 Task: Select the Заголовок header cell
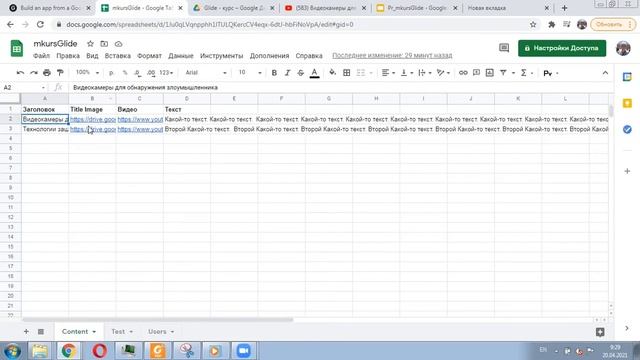[x=45, y=109]
